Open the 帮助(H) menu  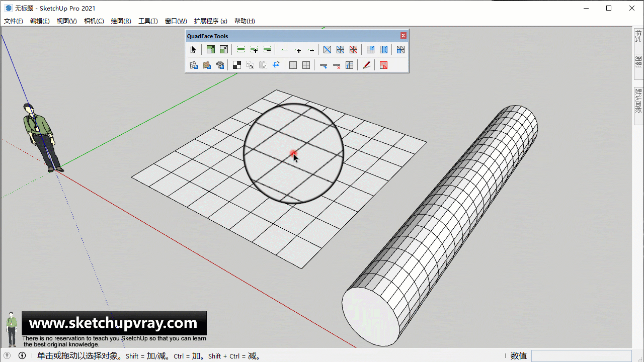point(245,21)
